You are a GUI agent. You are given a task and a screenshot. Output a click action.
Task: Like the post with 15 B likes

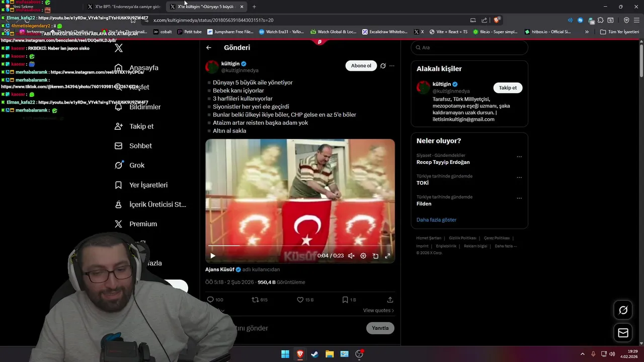click(305, 300)
